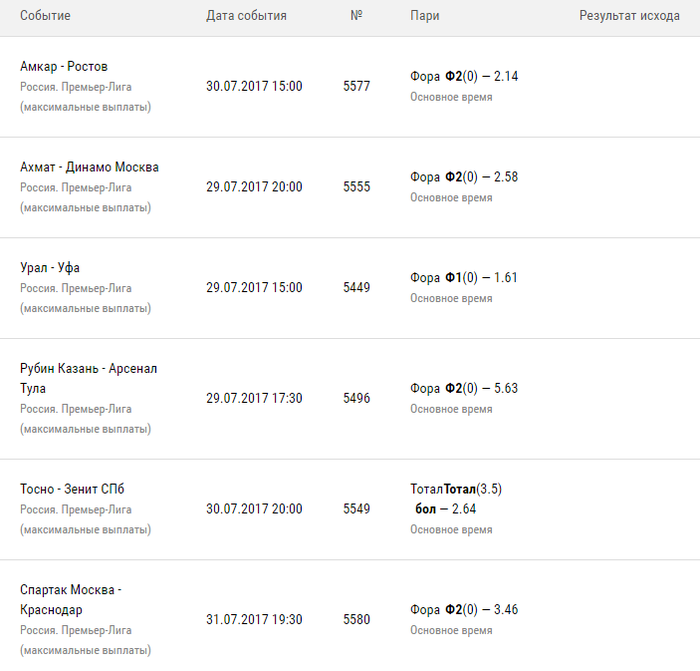Click the bet Фора Ф1(0) — 1.61
Image resolution: width=700 pixels, height=671 pixels.
[x=464, y=278]
